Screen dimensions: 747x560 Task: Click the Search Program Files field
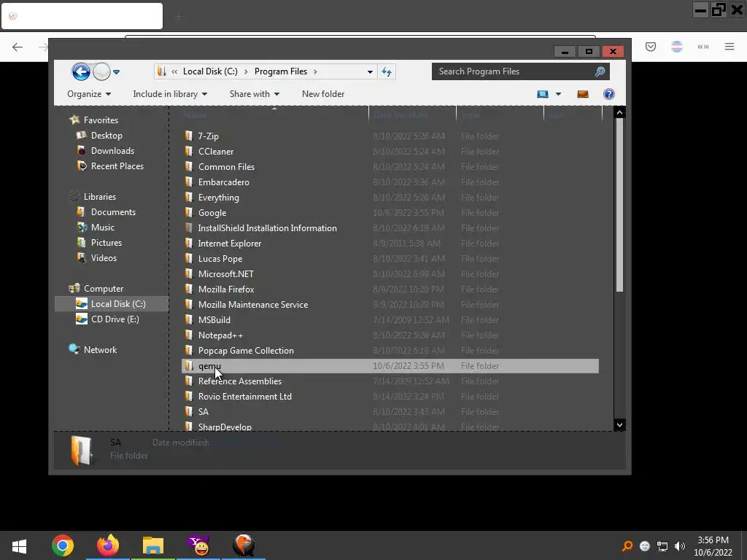(520, 71)
